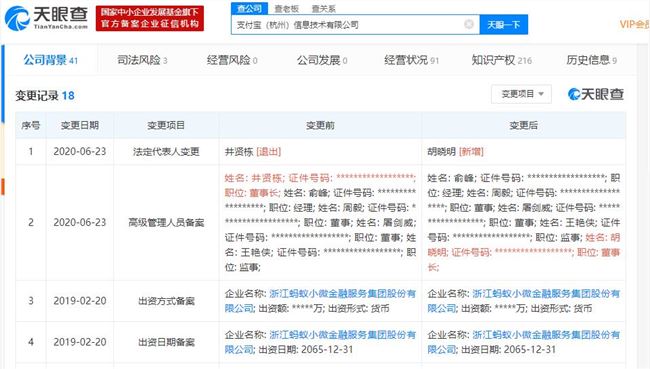Click the 序号 column header
Viewport: 650px width, 369px height.
31,125
